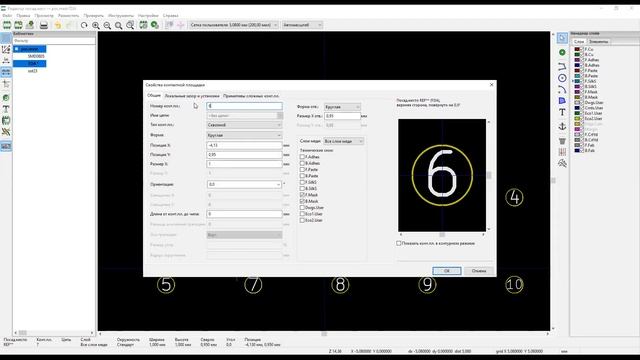Image resolution: width=640 pixels, height=360 pixels.
Task: Toggle the Dwgs.User technical layer checkbox in dialog
Action: [302, 208]
